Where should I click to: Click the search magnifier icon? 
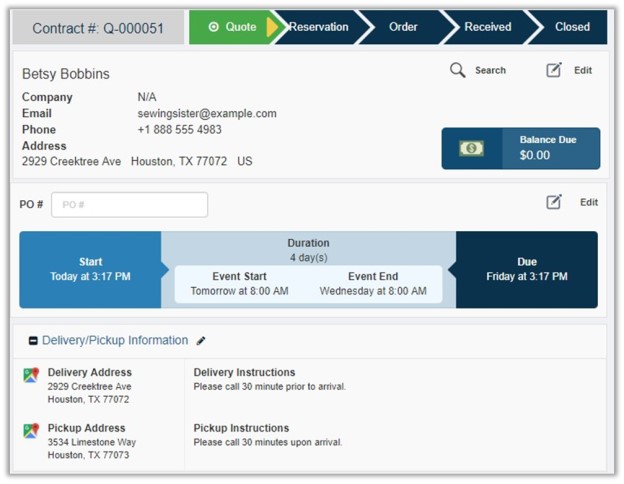[x=458, y=70]
